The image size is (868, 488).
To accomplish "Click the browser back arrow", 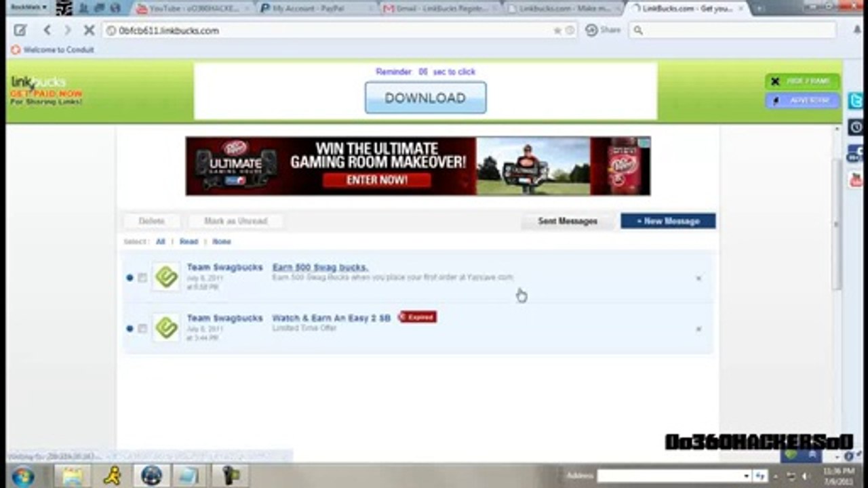I will click(47, 30).
